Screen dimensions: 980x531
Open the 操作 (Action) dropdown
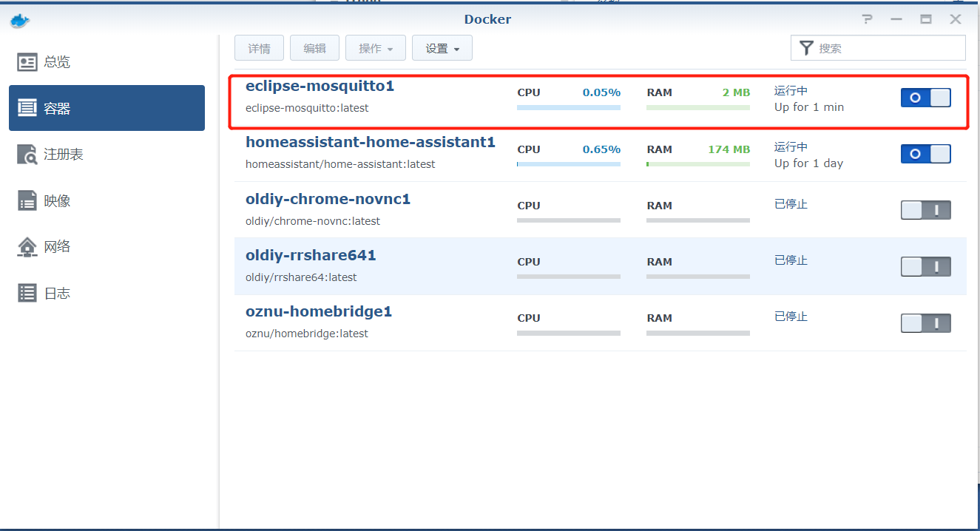pos(376,48)
